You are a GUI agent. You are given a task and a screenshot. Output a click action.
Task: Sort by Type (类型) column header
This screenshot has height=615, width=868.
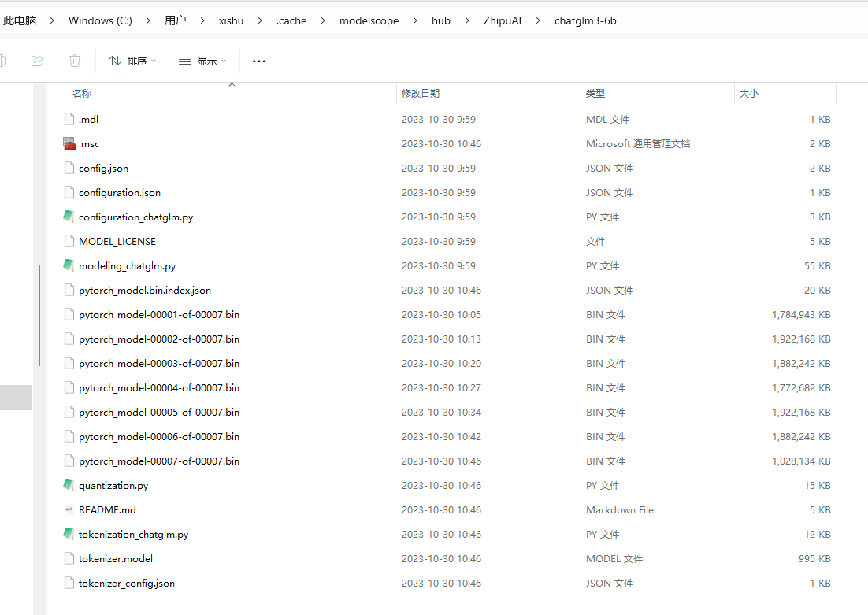[595, 94]
